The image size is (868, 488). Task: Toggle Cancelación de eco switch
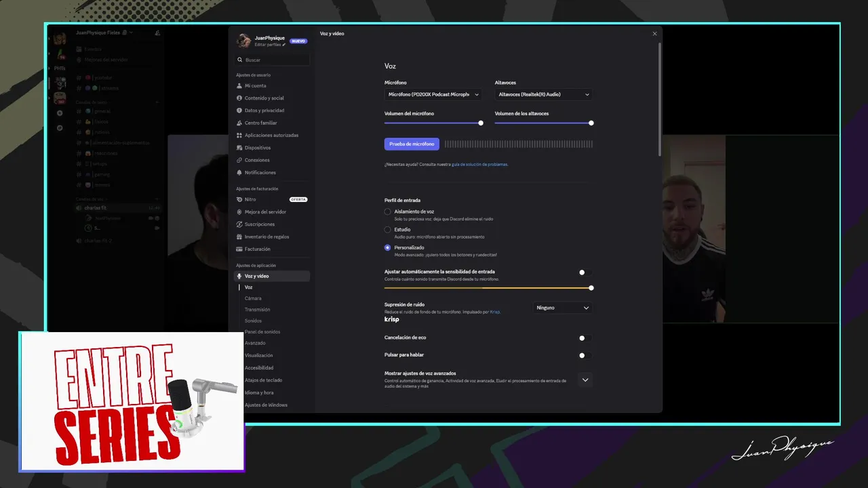click(x=585, y=338)
